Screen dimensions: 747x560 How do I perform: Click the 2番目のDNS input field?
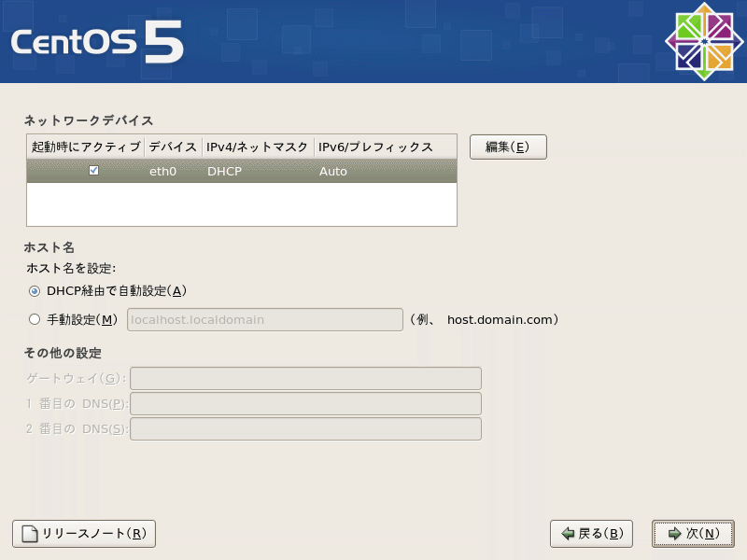point(306,429)
